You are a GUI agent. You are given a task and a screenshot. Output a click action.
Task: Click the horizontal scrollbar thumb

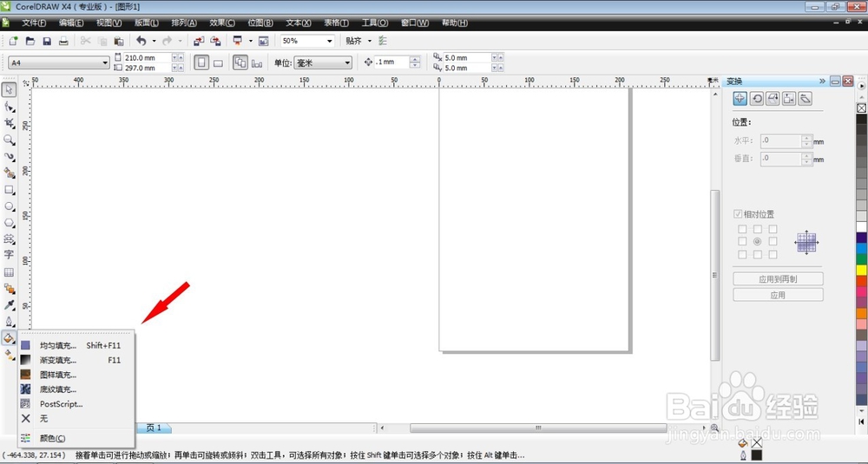point(538,428)
